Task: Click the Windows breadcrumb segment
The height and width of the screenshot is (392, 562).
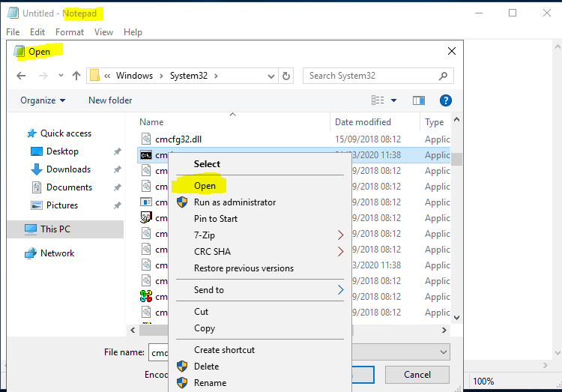Action: [134, 76]
